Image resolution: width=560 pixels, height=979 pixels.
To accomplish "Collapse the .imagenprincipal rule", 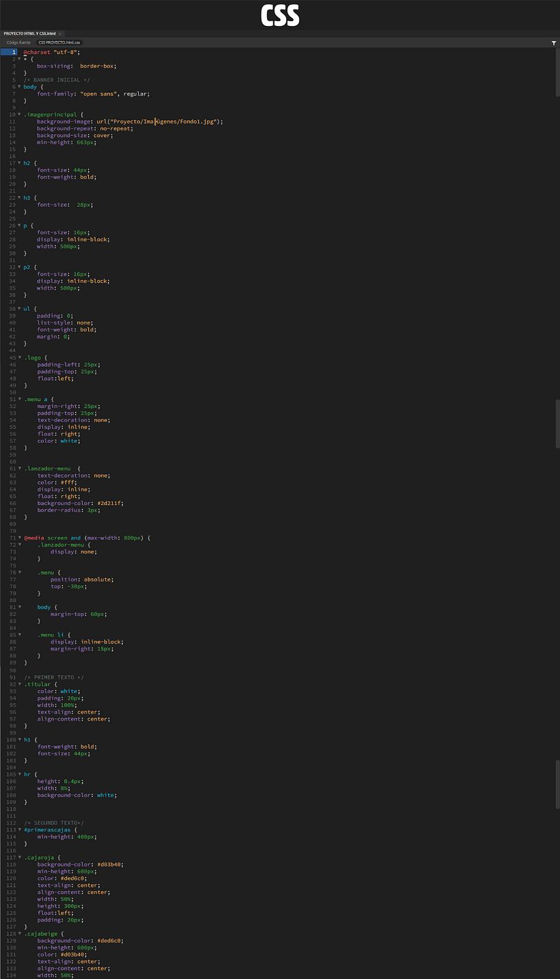I will pyautogui.click(x=19, y=114).
